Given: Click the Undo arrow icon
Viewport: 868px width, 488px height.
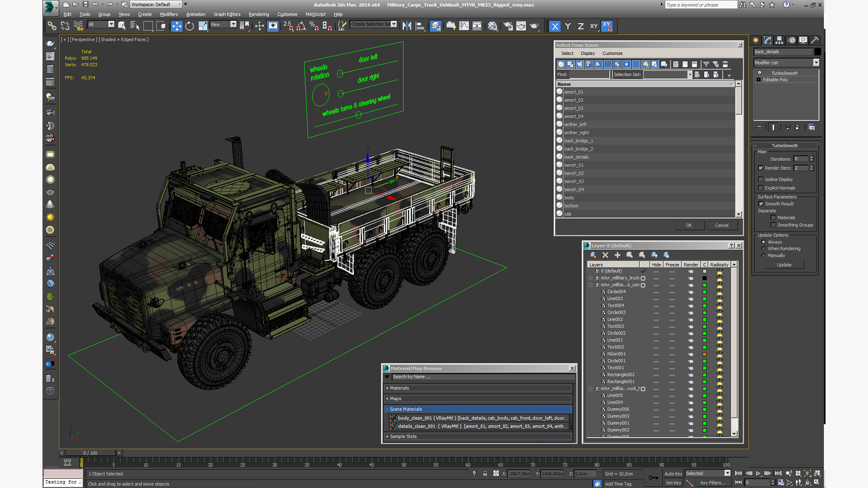Looking at the screenshot, I should tap(95, 5).
